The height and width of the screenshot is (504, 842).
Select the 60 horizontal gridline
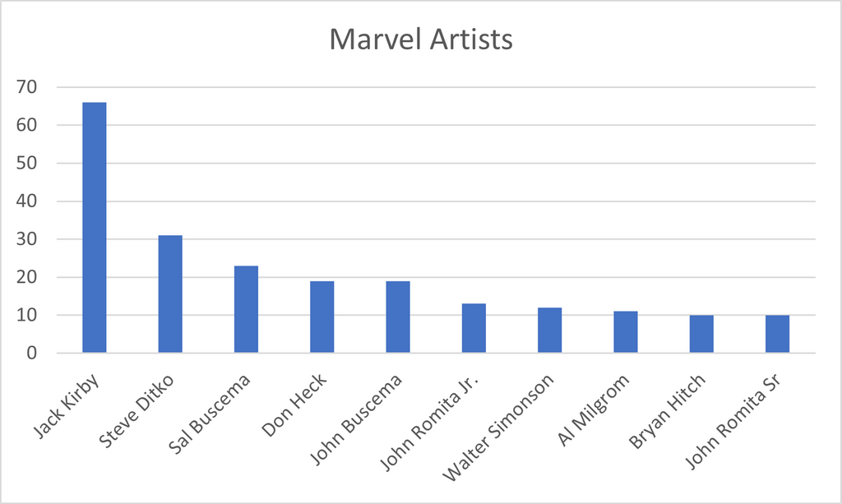pyautogui.click(x=436, y=125)
